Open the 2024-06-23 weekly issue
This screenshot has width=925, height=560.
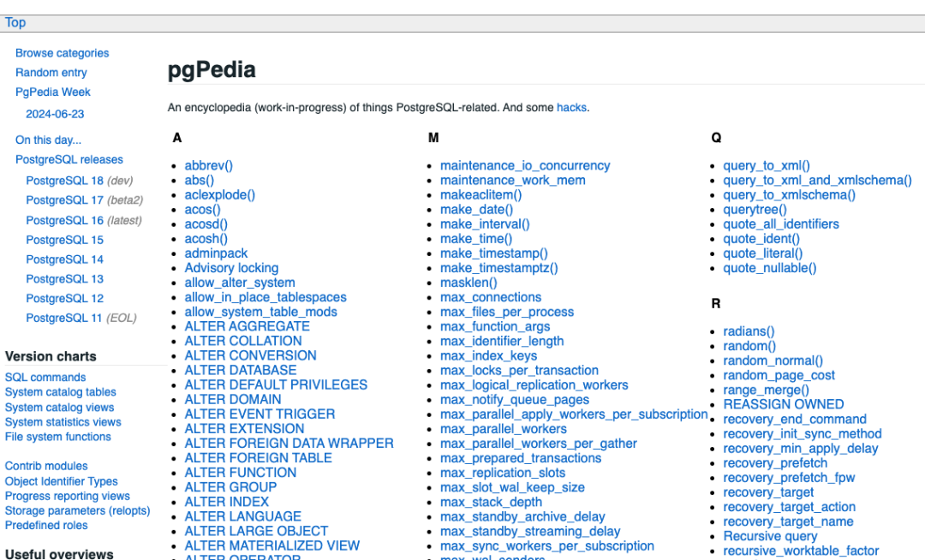(x=55, y=114)
